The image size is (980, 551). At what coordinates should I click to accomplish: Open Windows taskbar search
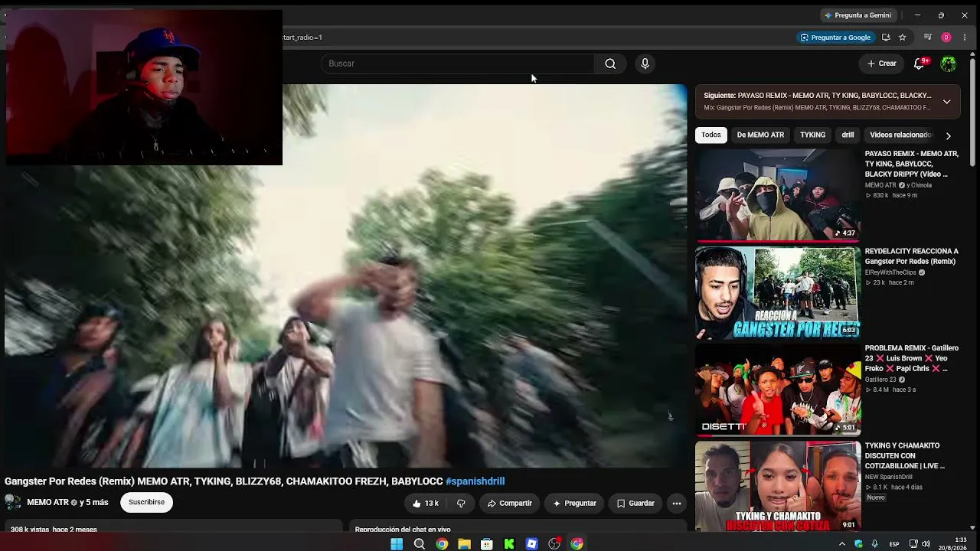(420, 544)
